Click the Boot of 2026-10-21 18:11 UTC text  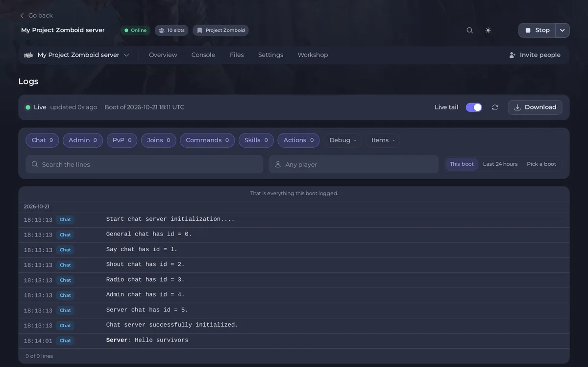click(x=145, y=107)
